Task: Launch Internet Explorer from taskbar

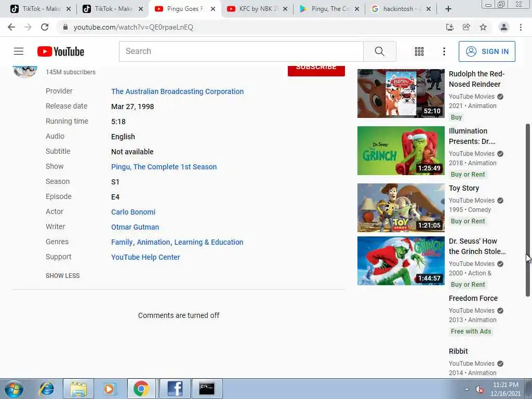Action: point(46,389)
